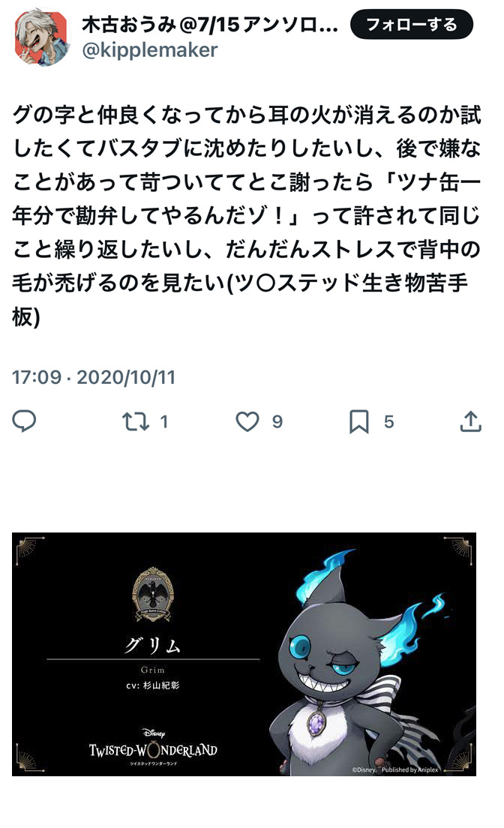The height and width of the screenshot is (828, 504).
Task: Open the attached Grim image thumbnail
Action: [x=244, y=654]
